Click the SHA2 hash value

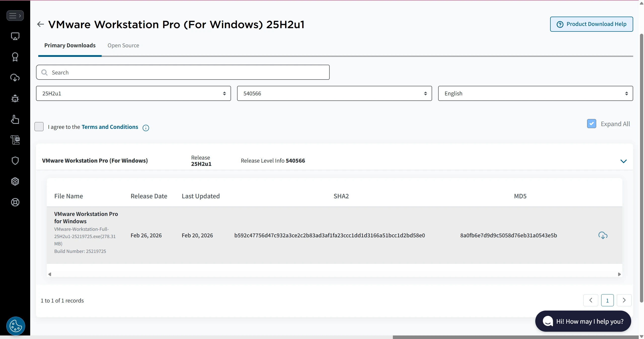[x=329, y=235]
